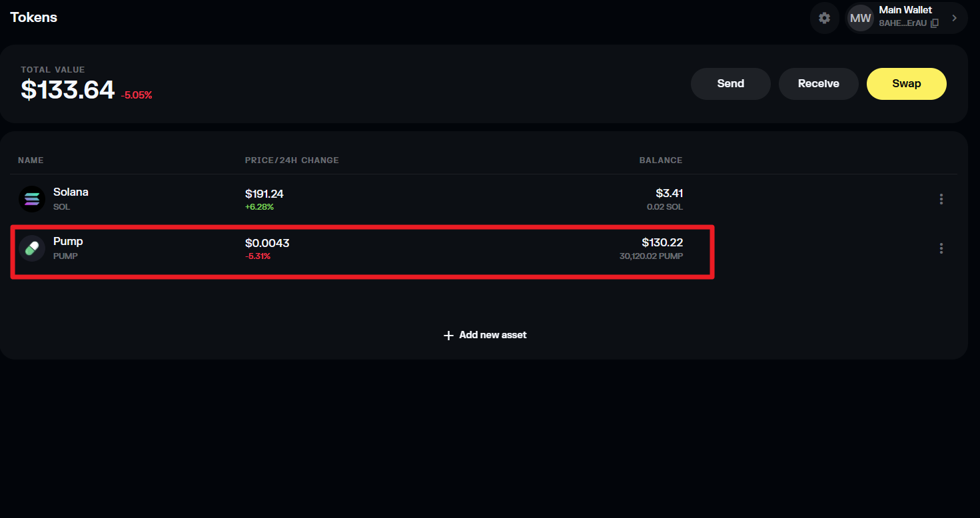The image size is (980, 518).
Task: Sort by BALANCE column header
Action: (661, 160)
